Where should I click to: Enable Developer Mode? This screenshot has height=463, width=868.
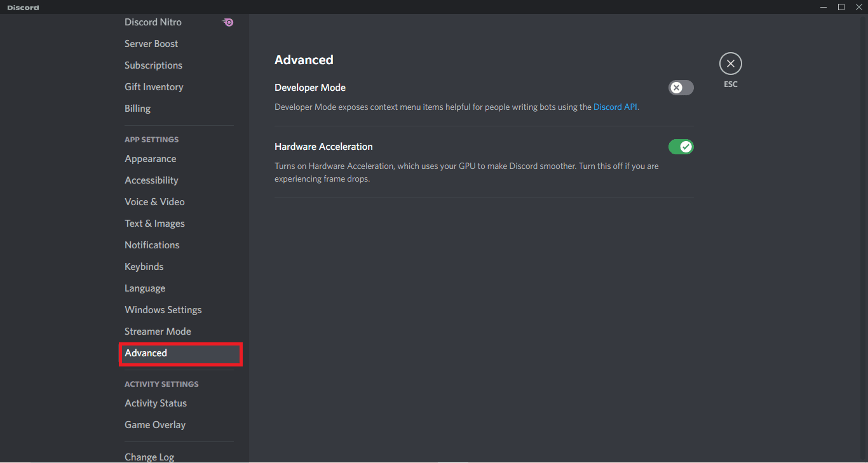[x=681, y=88]
